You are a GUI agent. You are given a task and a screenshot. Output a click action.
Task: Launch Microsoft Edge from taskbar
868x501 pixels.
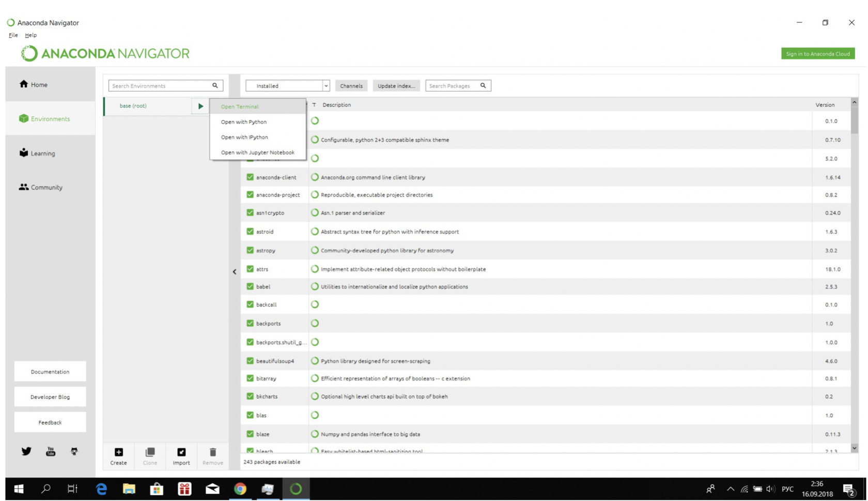click(x=101, y=489)
